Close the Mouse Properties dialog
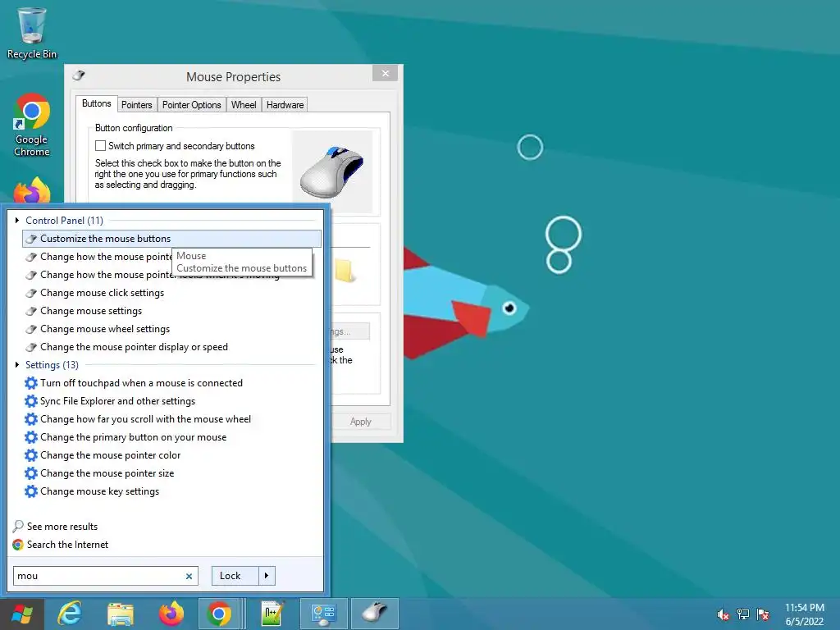Screen dimensions: 840x630 point(386,73)
